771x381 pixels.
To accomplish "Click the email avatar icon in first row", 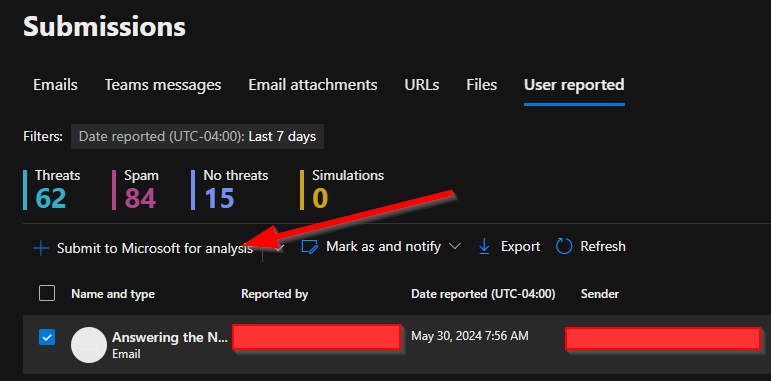I will pos(89,345).
